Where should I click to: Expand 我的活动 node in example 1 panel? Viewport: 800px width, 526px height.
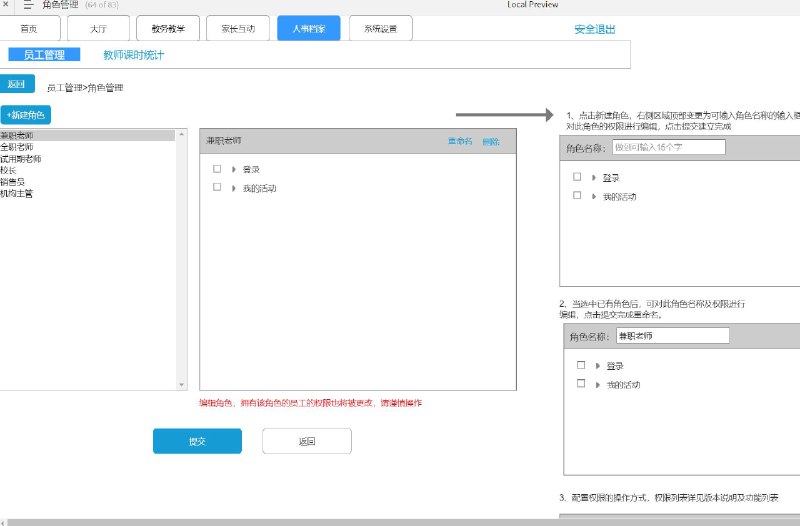(x=593, y=196)
